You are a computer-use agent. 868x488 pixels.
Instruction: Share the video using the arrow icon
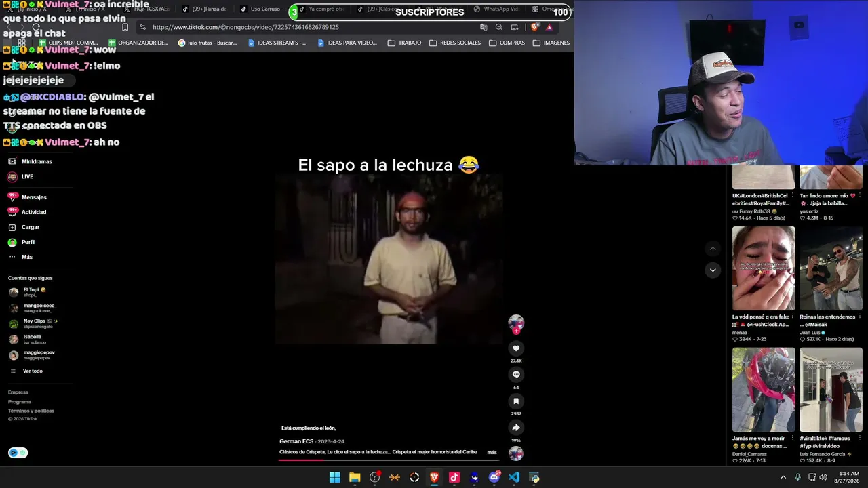[x=516, y=428]
